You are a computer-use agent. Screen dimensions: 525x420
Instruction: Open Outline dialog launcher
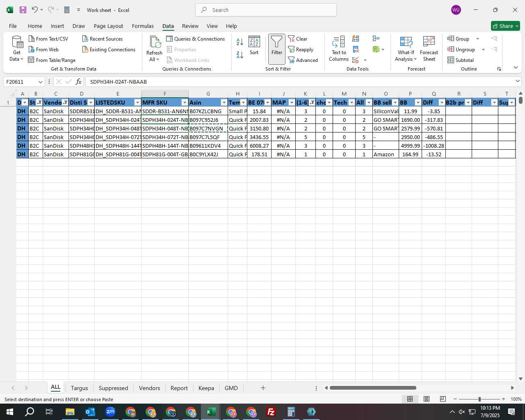[x=499, y=69]
